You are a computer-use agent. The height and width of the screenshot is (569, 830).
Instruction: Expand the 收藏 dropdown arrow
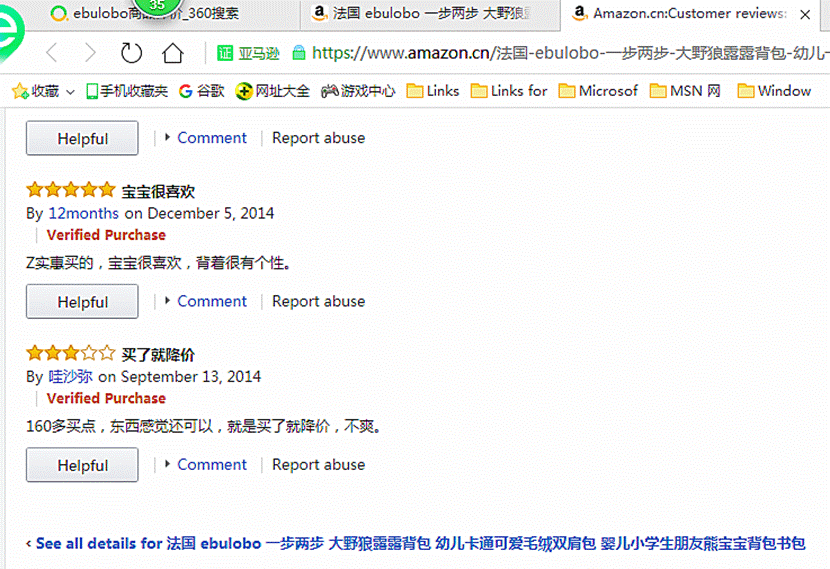tap(70, 92)
